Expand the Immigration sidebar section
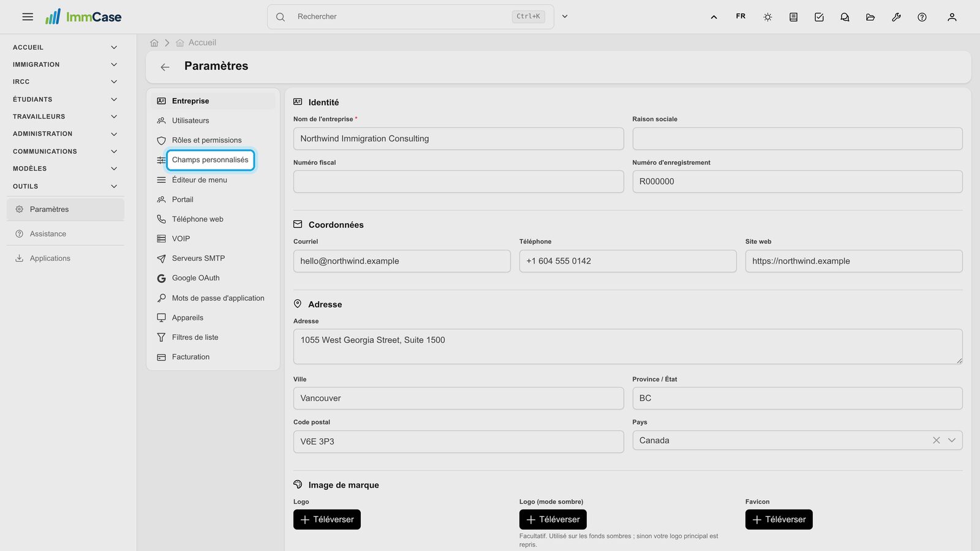Screen dimensions: 980x551 point(65,64)
